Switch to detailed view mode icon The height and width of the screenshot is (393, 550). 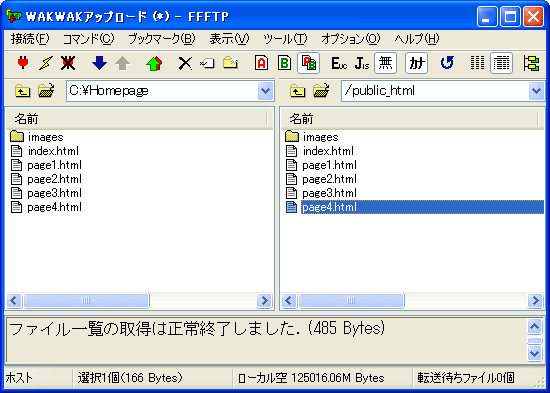[501, 63]
